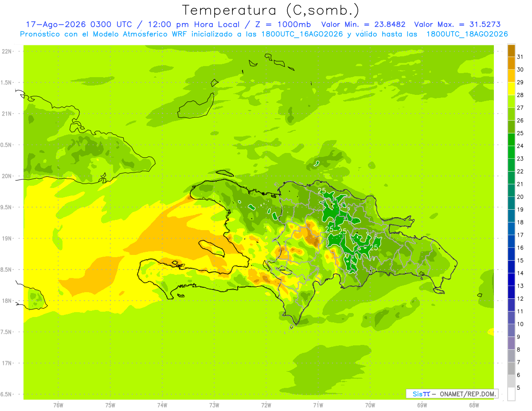This screenshot has height=411, width=532.
Task: Select the "Valor Max. = 31.5273" value
Action: click(458, 24)
